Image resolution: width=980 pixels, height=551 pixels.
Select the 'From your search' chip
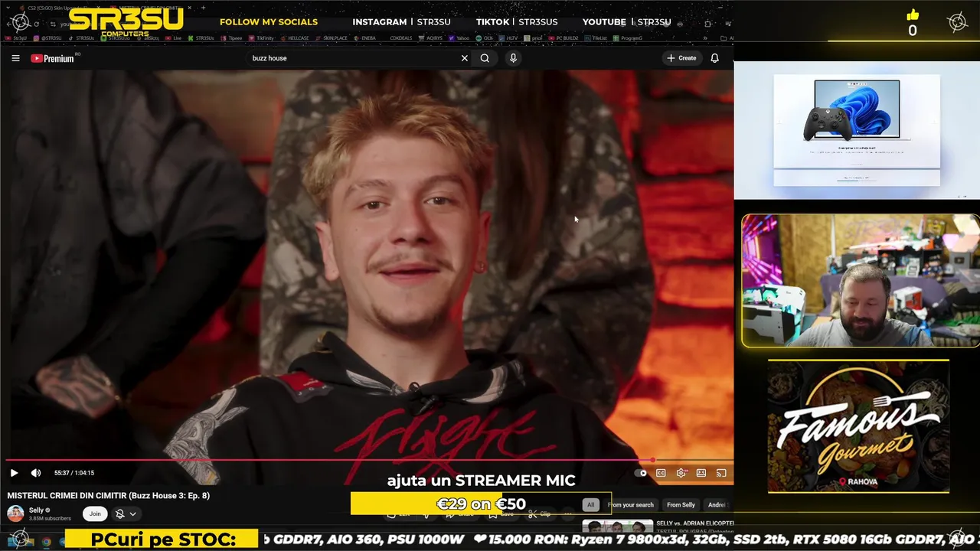tap(631, 505)
